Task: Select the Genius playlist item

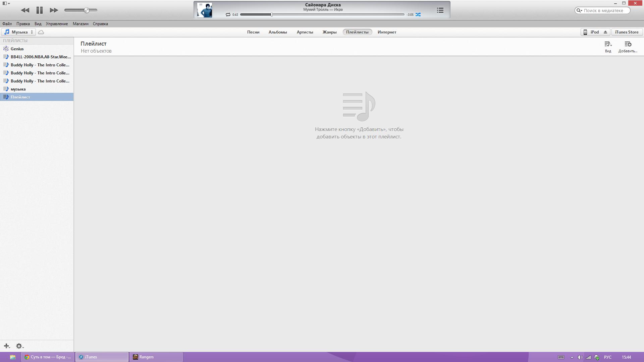Action: 17,49
